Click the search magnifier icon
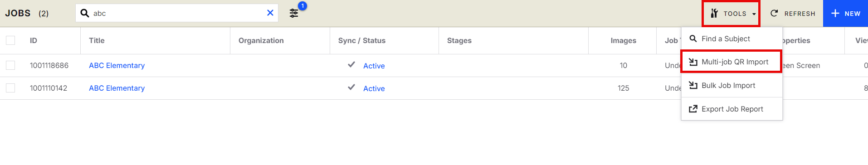Viewport: 868px width, 165px height. [84, 13]
